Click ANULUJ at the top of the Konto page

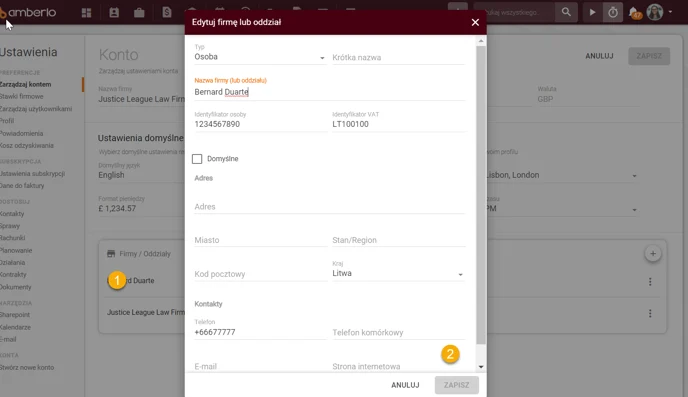tap(599, 56)
